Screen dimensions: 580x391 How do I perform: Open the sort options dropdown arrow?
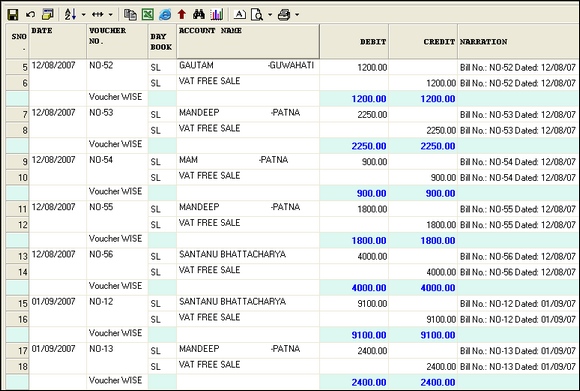(83, 15)
